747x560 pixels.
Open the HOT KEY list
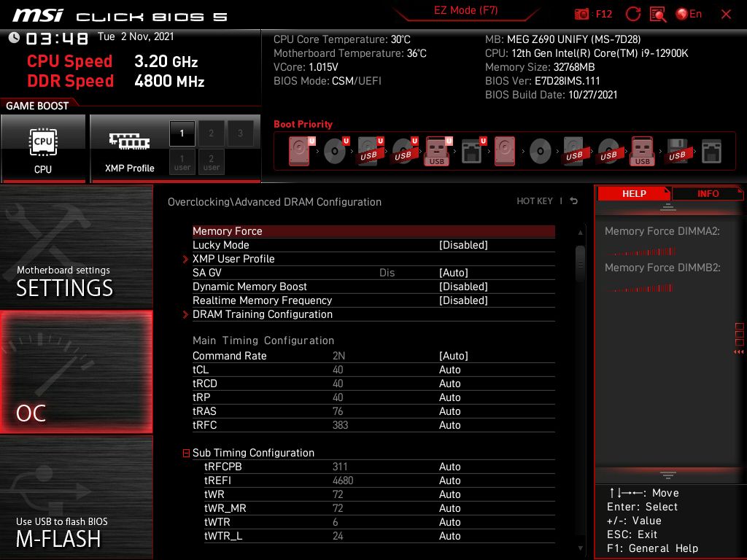click(535, 201)
